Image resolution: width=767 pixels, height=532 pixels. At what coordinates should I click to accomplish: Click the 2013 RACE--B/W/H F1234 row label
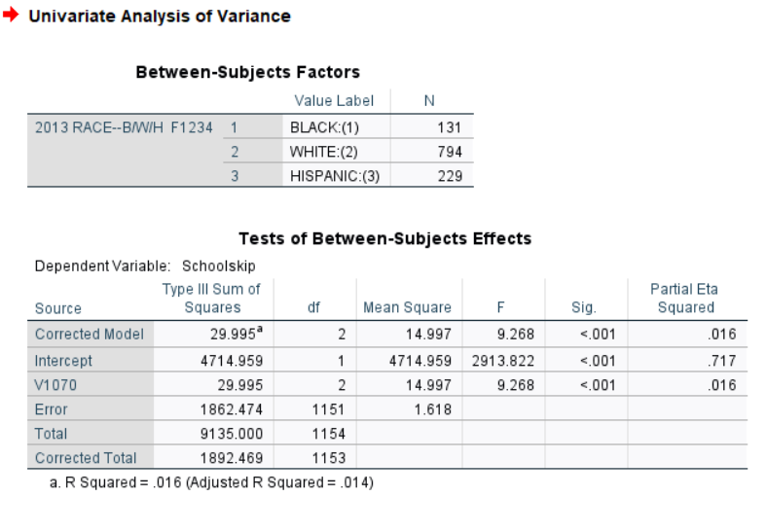125,127
